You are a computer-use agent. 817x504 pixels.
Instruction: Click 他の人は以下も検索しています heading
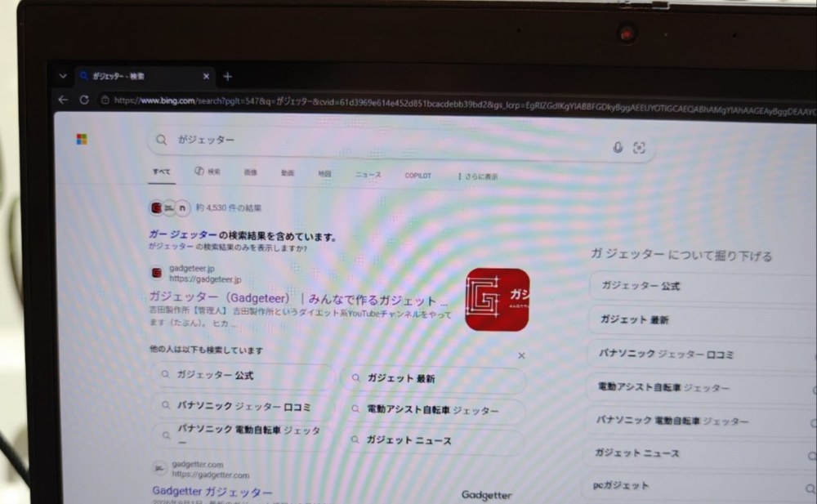[207, 350]
